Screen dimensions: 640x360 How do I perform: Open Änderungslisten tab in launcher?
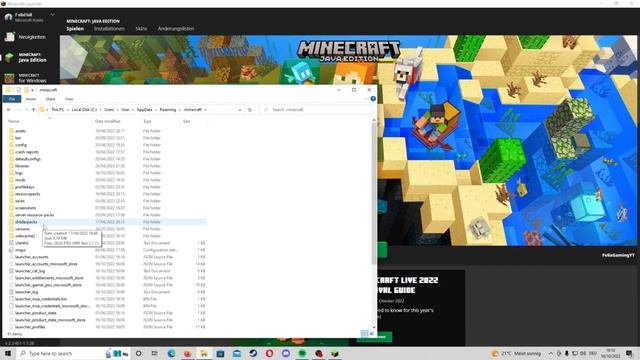[x=176, y=29]
